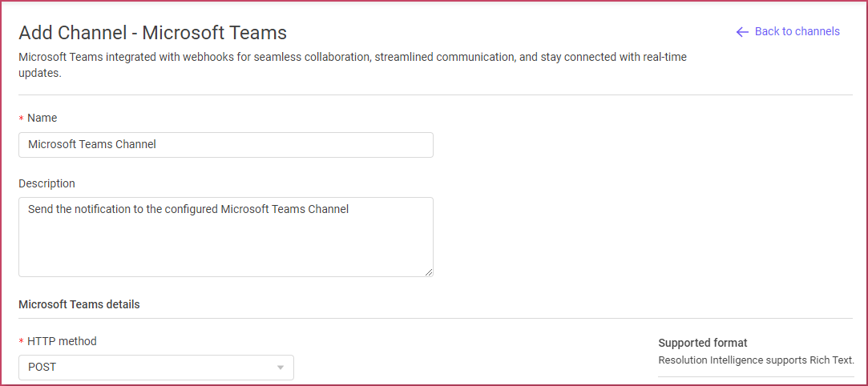Image resolution: width=868 pixels, height=386 pixels.
Task: Focus the Name input field
Action: point(226,145)
